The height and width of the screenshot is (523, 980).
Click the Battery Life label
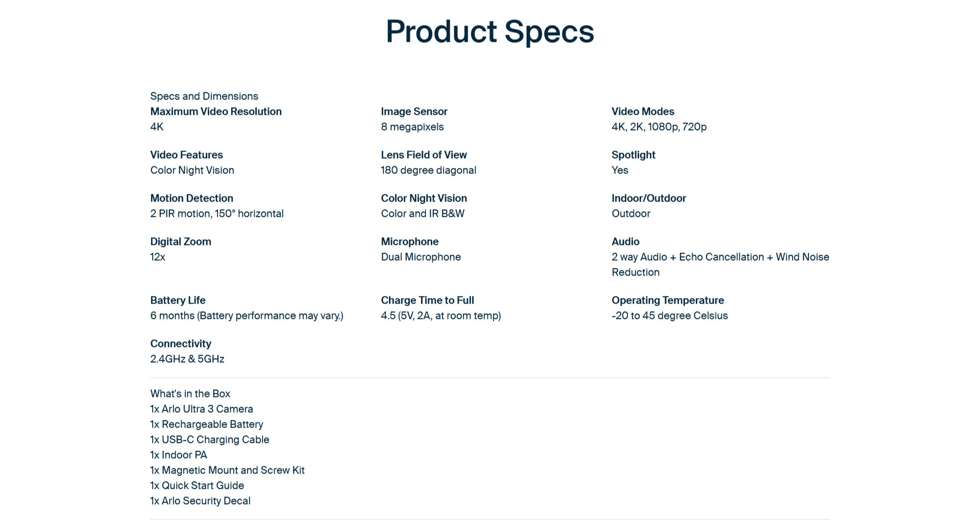(178, 300)
